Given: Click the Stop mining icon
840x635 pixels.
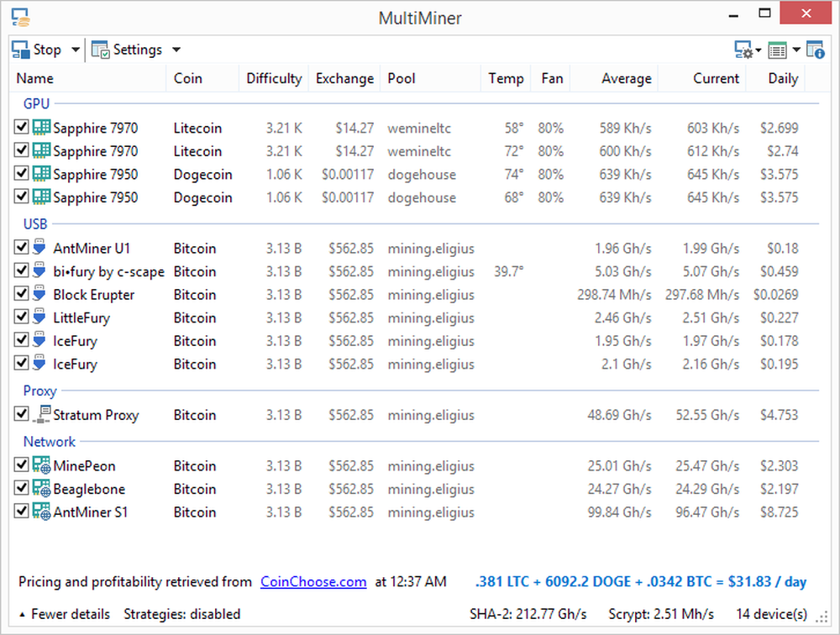Looking at the screenshot, I should [x=21, y=50].
